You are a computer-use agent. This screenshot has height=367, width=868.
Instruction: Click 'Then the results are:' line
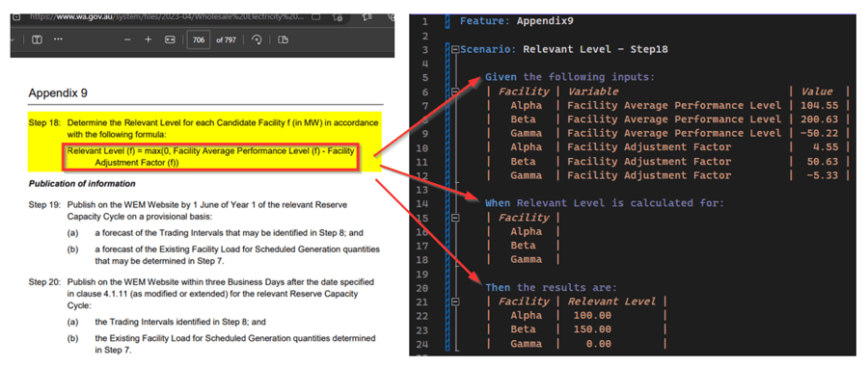coord(551,288)
